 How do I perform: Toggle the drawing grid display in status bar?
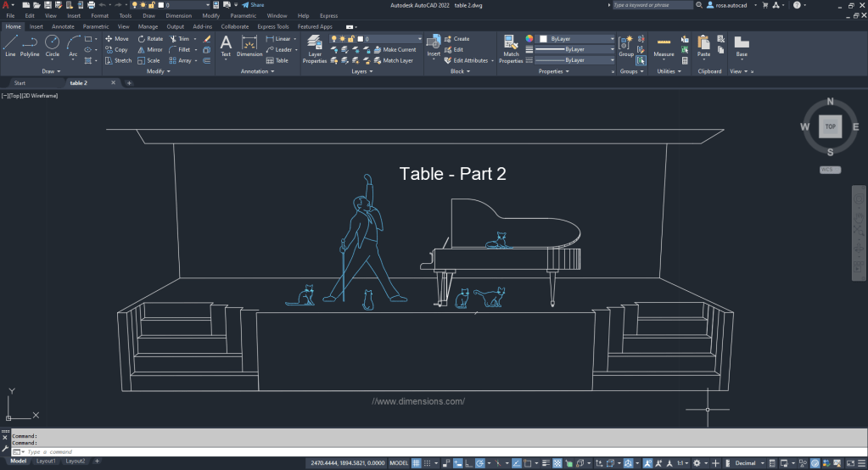424,463
